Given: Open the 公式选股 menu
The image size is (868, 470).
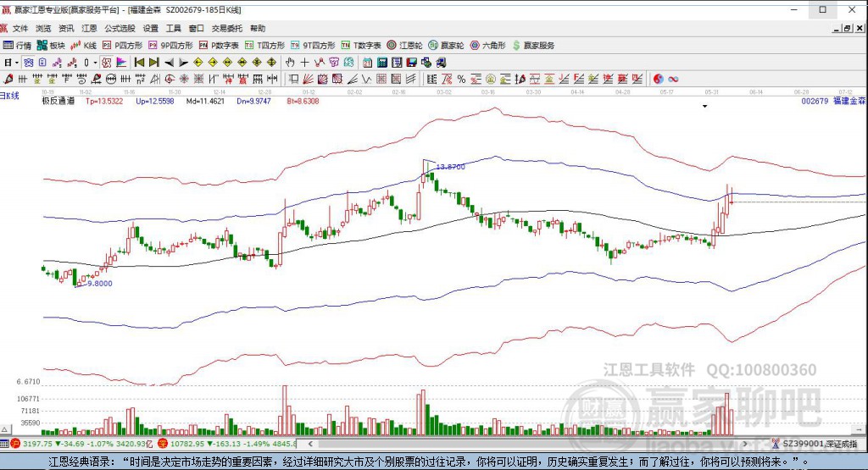Looking at the screenshot, I should click(120, 28).
